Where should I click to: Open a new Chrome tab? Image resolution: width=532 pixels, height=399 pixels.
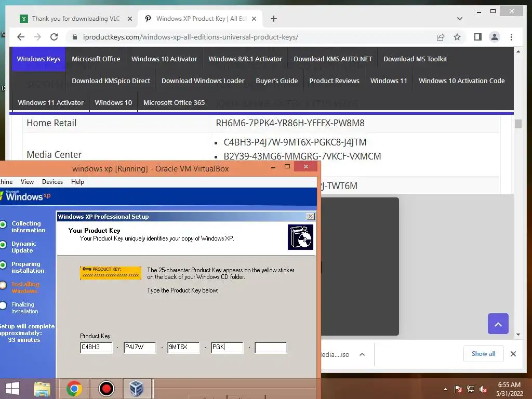[274, 19]
